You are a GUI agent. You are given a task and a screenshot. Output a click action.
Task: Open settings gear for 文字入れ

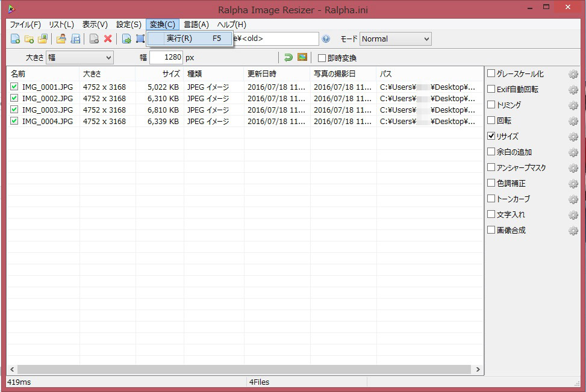573,215
